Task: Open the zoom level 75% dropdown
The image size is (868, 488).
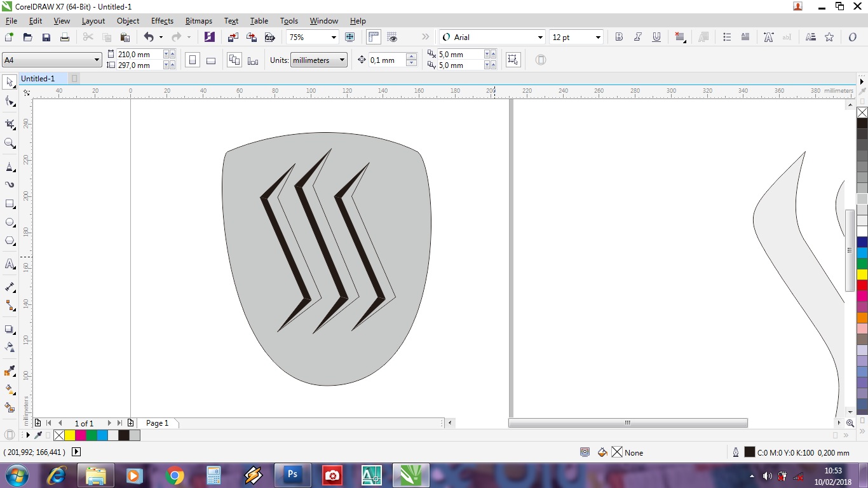Action: point(332,37)
